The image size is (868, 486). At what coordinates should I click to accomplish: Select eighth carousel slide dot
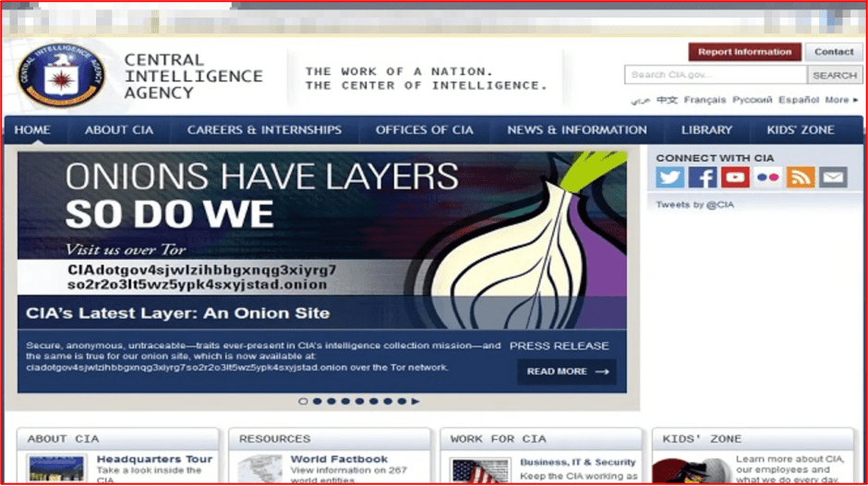coord(402,401)
